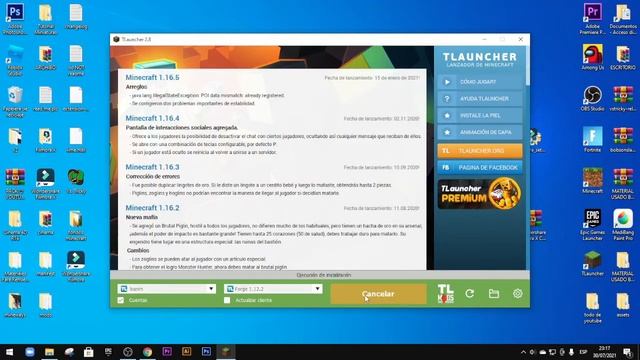The width and height of the screenshot is (640, 360).
Task: Open the Windows Start button
Action: click(9, 352)
